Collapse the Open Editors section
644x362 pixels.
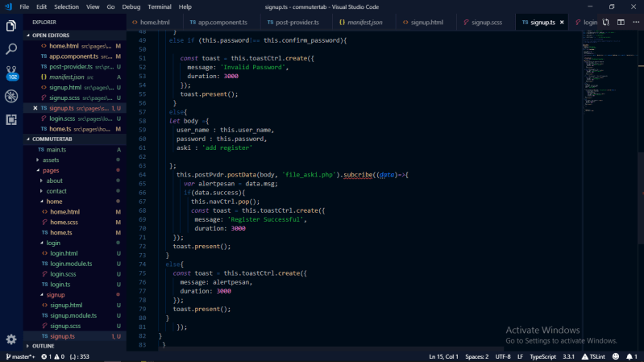[75, 35]
